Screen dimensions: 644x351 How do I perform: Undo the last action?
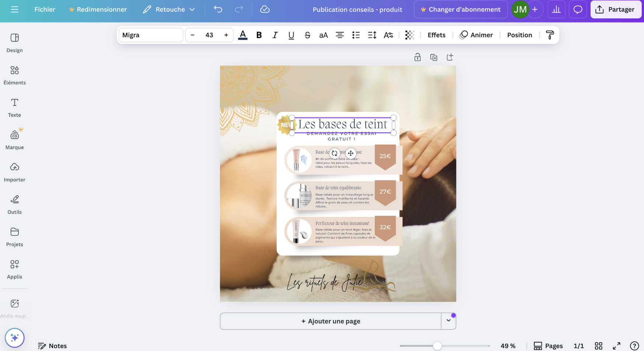(218, 10)
